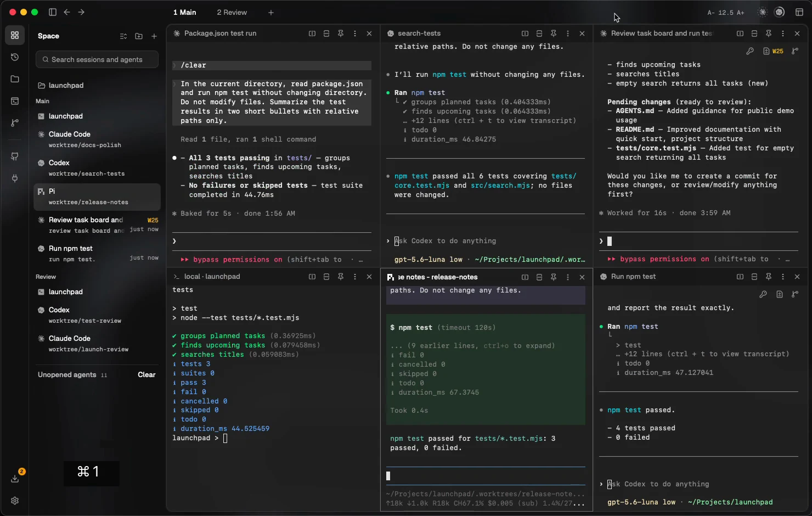Collapse the Main group header
The image size is (812, 516).
pos(42,101)
